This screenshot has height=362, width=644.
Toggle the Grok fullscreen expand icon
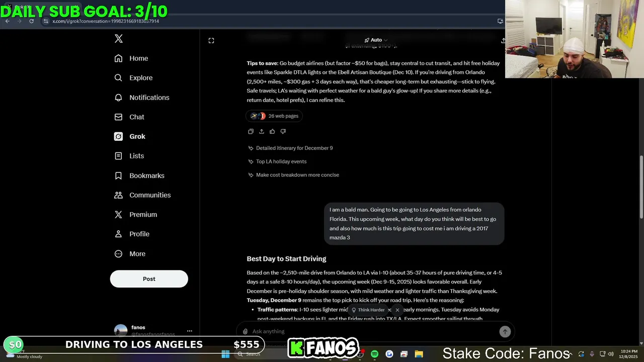(211, 41)
